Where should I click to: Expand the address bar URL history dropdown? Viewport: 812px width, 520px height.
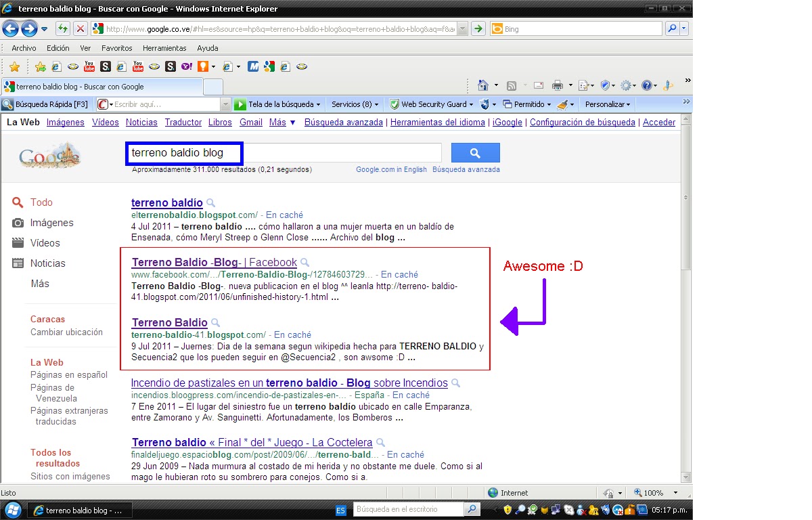[462, 28]
